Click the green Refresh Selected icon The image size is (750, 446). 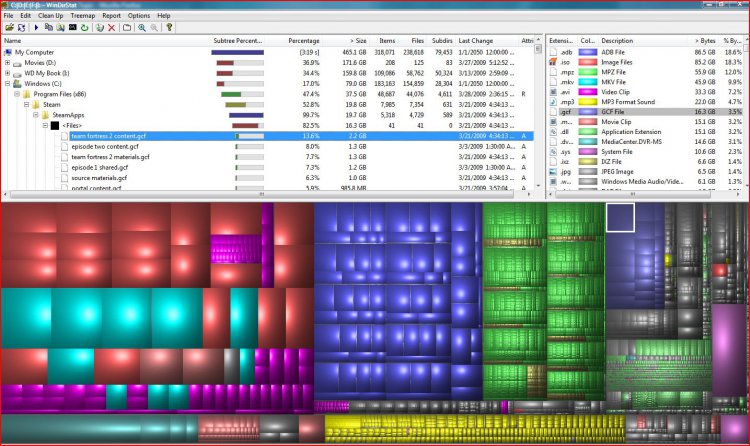85,28
